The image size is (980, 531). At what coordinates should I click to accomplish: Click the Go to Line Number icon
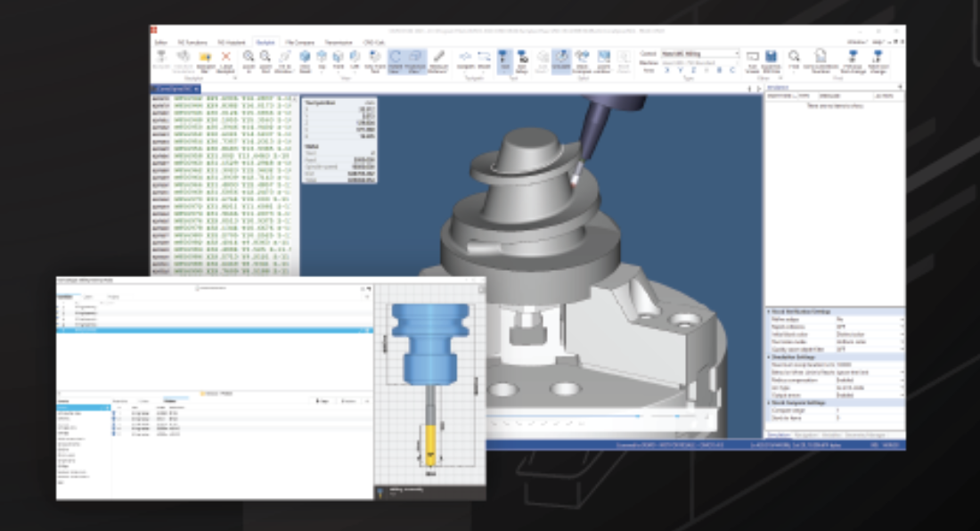coord(821,61)
